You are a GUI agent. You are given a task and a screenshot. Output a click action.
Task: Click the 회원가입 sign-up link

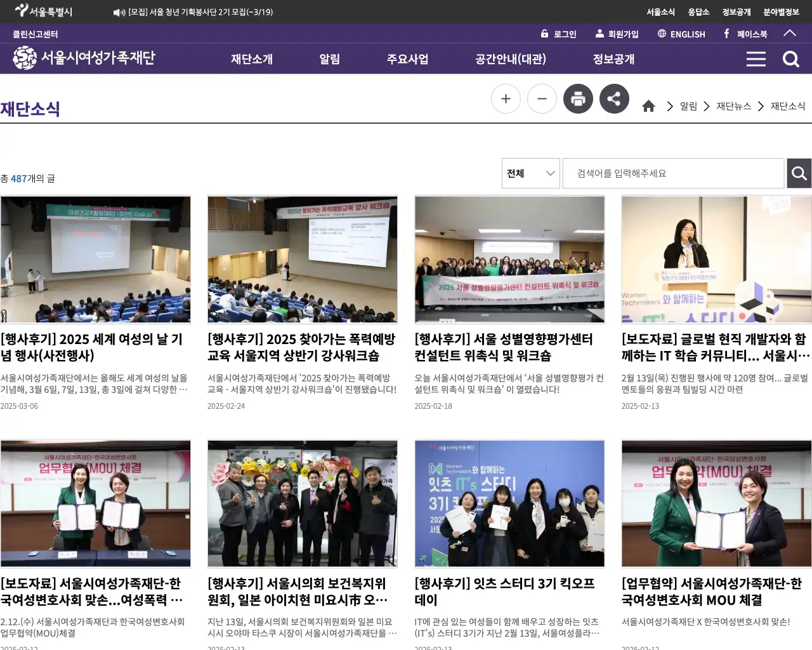(x=617, y=34)
